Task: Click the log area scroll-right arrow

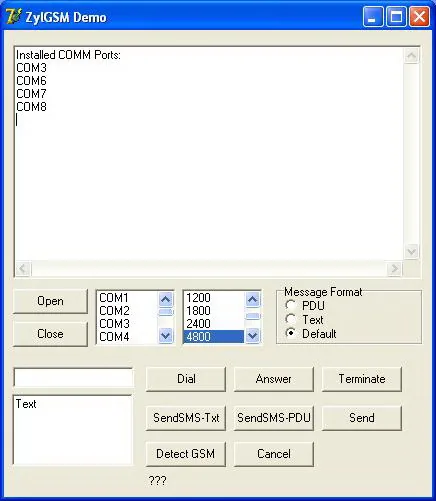Action: [x=395, y=268]
